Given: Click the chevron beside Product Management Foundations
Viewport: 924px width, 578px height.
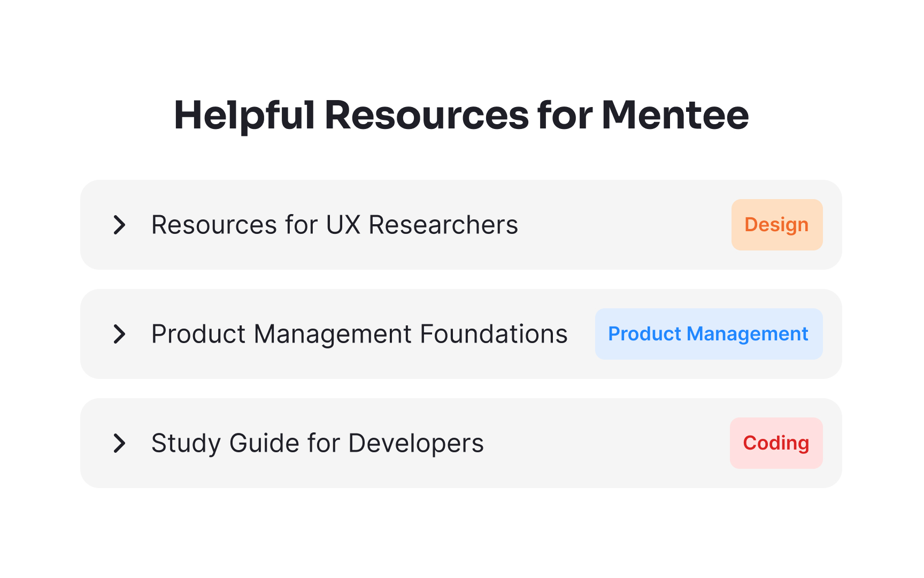Looking at the screenshot, I should pyautogui.click(x=119, y=333).
